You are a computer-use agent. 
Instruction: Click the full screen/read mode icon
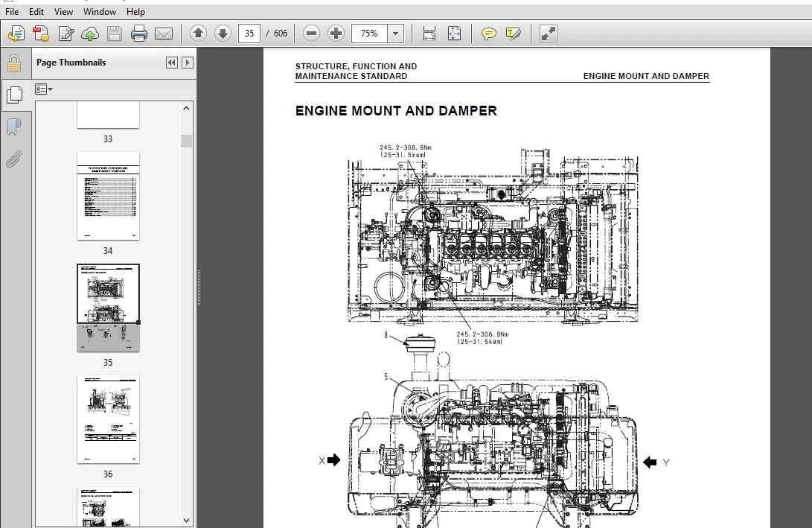548,34
